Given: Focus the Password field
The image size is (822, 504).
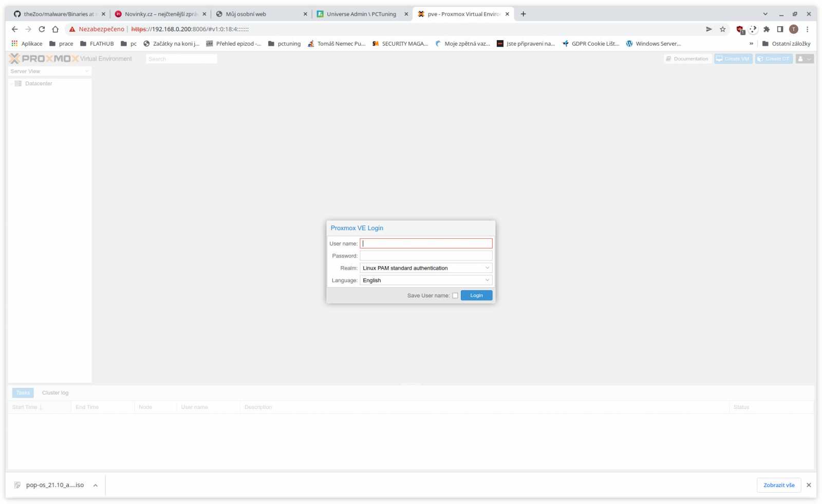Looking at the screenshot, I should tap(426, 256).
